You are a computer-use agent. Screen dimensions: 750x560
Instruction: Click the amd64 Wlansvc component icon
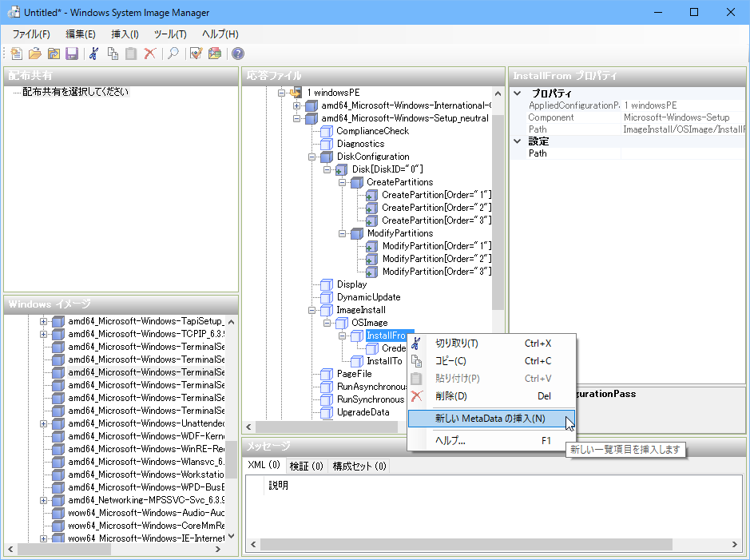click(x=58, y=462)
